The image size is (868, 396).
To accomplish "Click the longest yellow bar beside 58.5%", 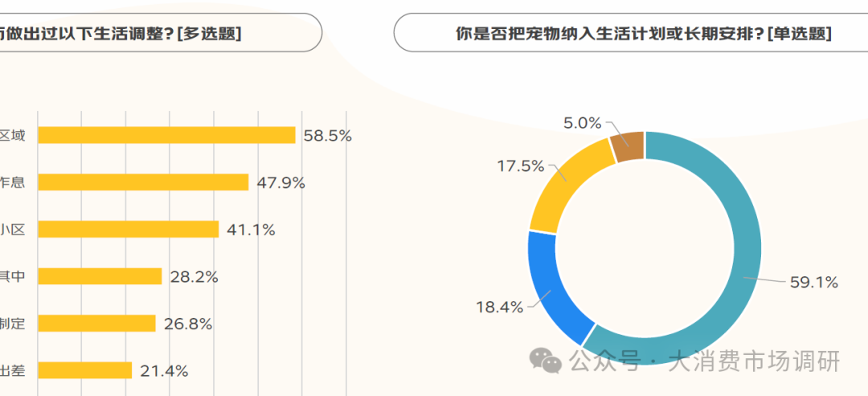I will coord(166,135).
